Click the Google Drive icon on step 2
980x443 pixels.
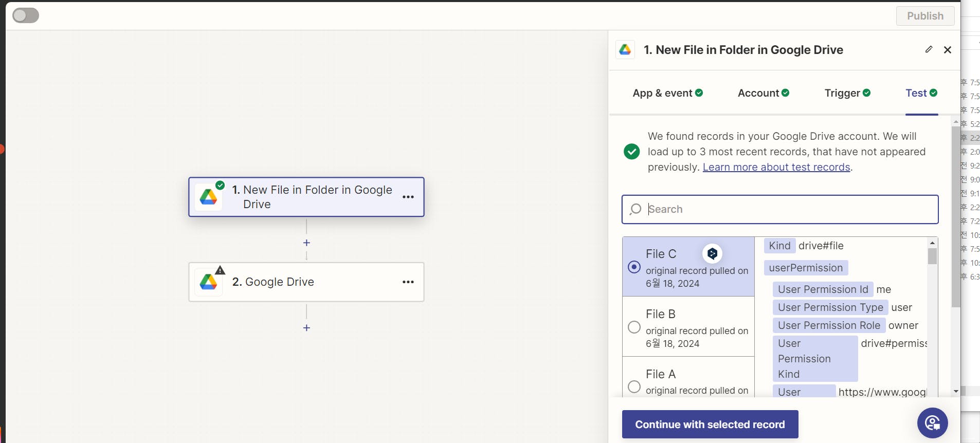(208, 282)
